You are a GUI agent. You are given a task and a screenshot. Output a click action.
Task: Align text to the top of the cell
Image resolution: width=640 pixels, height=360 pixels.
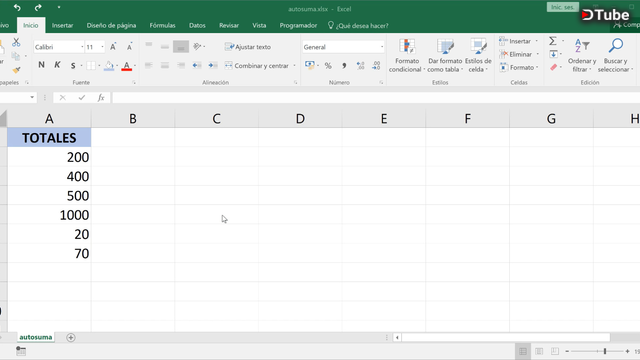pyautogui.click(x=149, y=46)
